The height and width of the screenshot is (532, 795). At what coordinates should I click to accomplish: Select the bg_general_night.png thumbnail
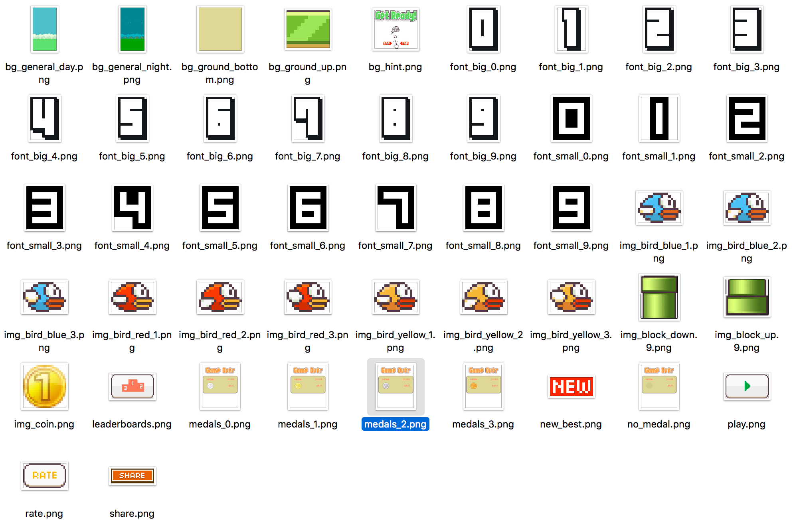[x=132, y=29]
